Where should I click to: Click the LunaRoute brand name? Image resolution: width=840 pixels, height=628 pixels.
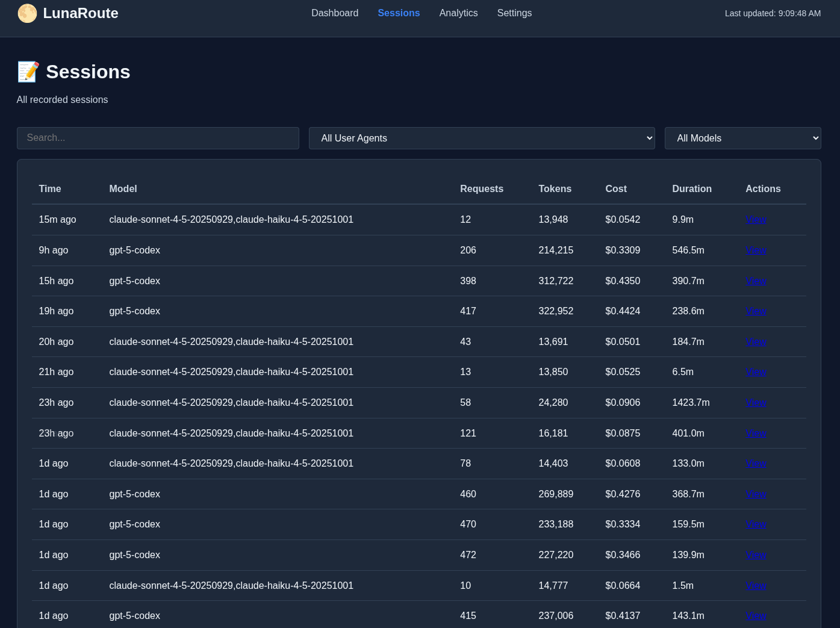(81, 13)
